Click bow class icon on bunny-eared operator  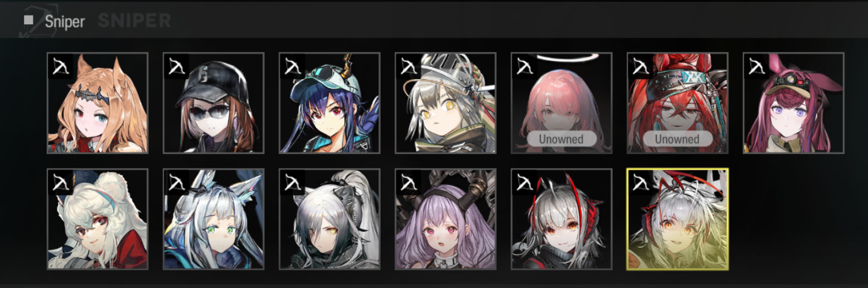(756, 66)
